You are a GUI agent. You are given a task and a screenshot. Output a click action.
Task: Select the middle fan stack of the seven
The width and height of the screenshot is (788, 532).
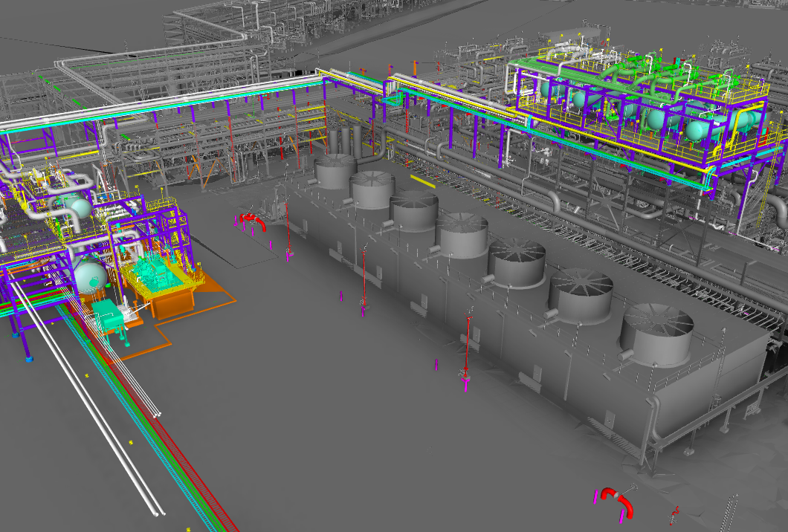click(462, 234)
